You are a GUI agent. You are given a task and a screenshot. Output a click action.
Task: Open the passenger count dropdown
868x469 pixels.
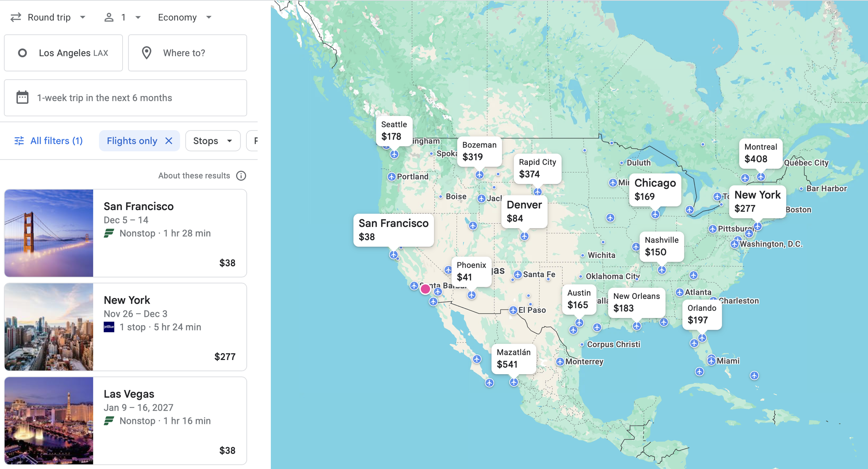coord(123,17)
